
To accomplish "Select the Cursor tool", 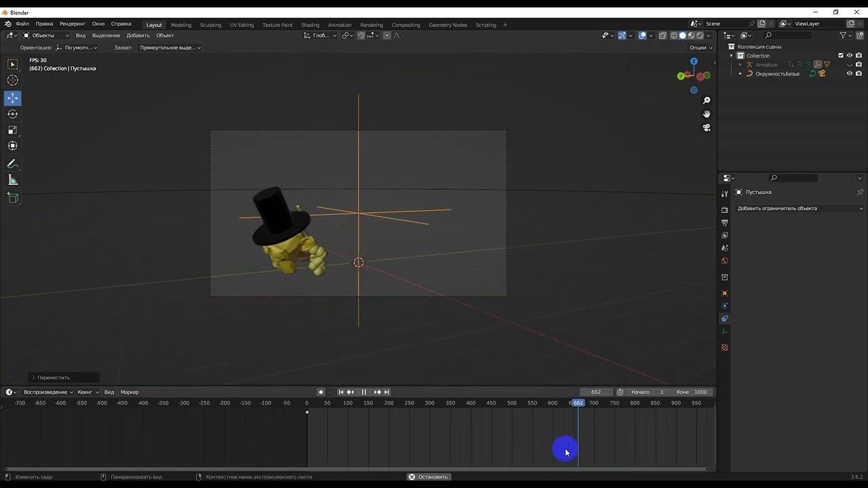I will pos(13,81).
